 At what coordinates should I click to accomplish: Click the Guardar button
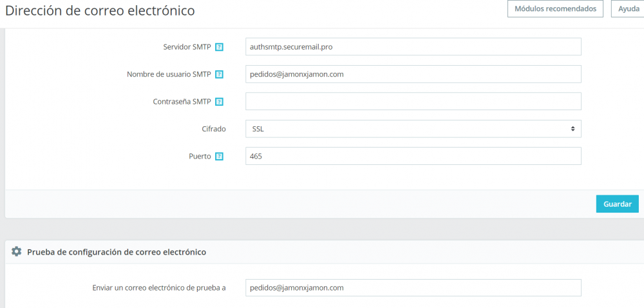click(x=618, y=204)
